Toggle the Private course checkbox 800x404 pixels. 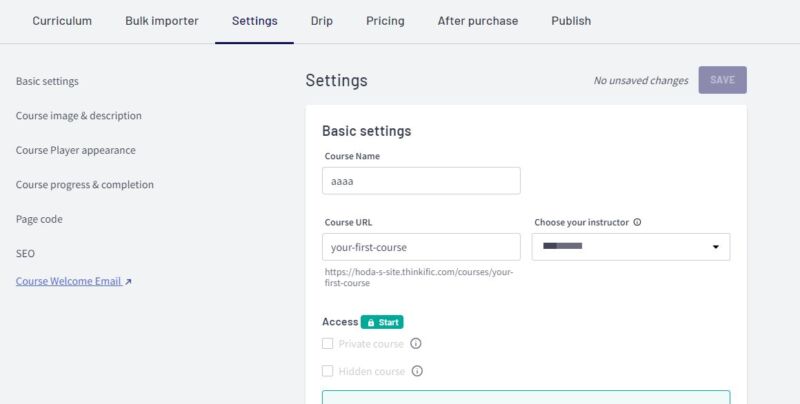coord(328,344)
